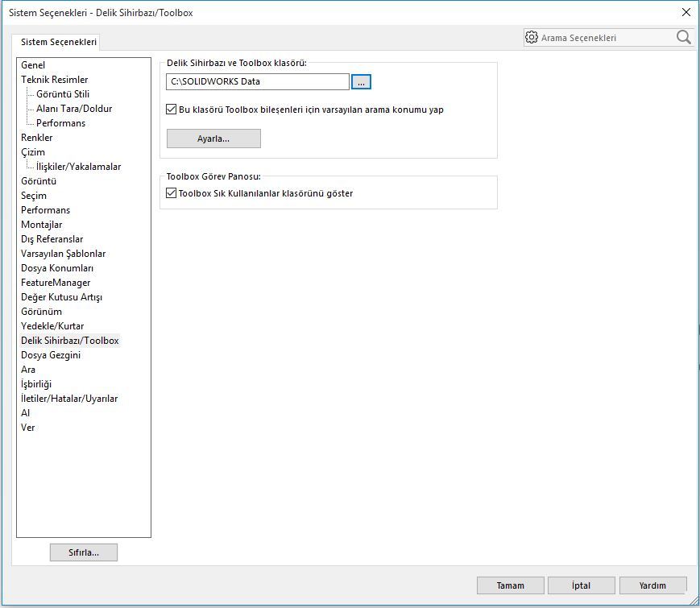Click the search options gear icon

[x=532, y=37]
